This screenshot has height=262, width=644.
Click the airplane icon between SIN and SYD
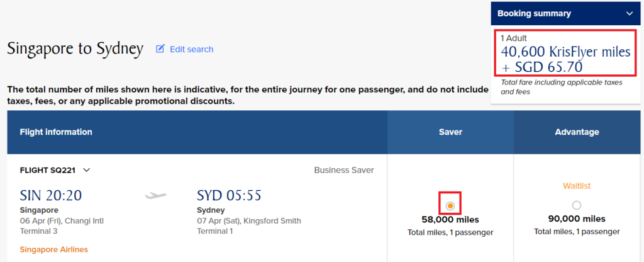156,196
